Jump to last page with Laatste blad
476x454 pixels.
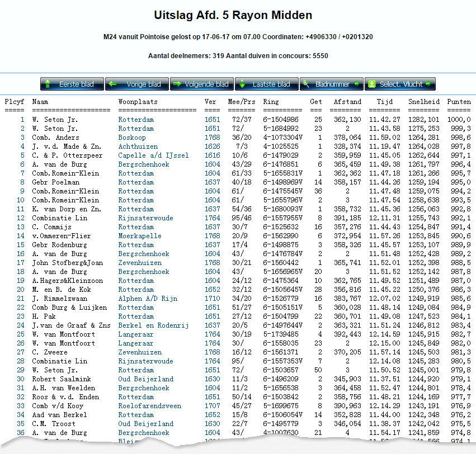coord(267,84)
